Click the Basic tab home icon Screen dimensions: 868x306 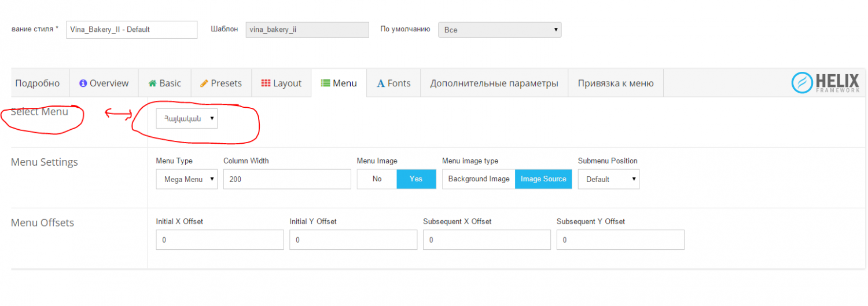coord(153,83)
